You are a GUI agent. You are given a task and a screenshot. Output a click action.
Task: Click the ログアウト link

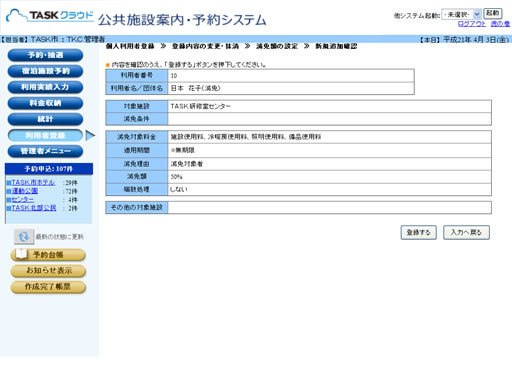pos(472,24)
